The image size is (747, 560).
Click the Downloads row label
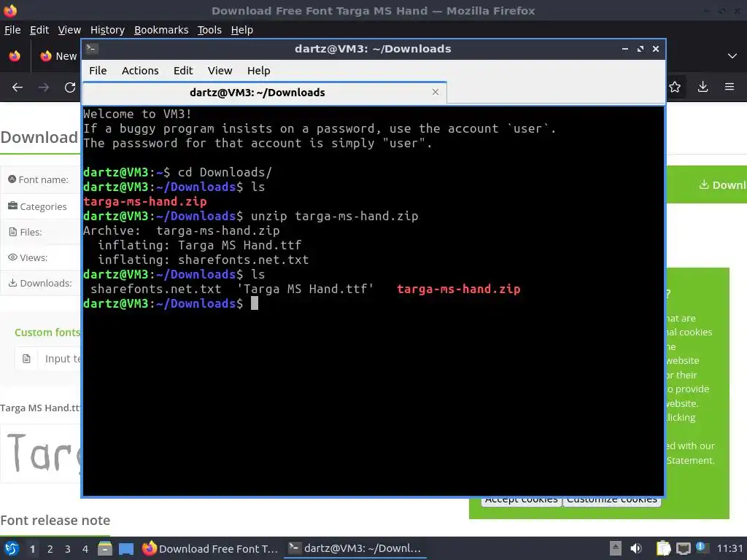[x=46, y=283]
